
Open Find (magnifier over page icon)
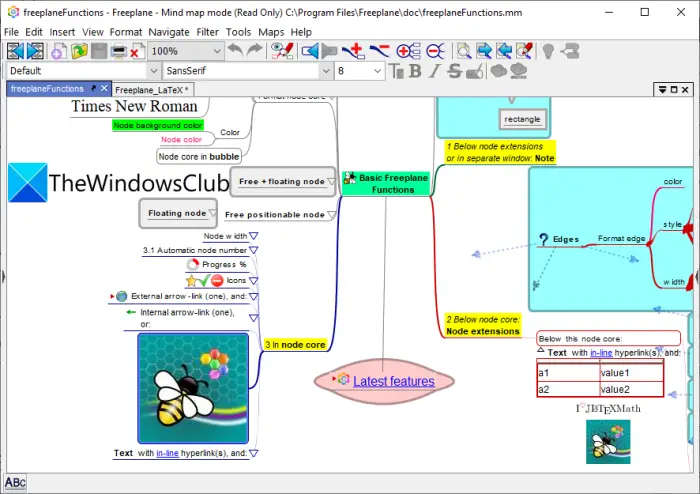[464, 51]
